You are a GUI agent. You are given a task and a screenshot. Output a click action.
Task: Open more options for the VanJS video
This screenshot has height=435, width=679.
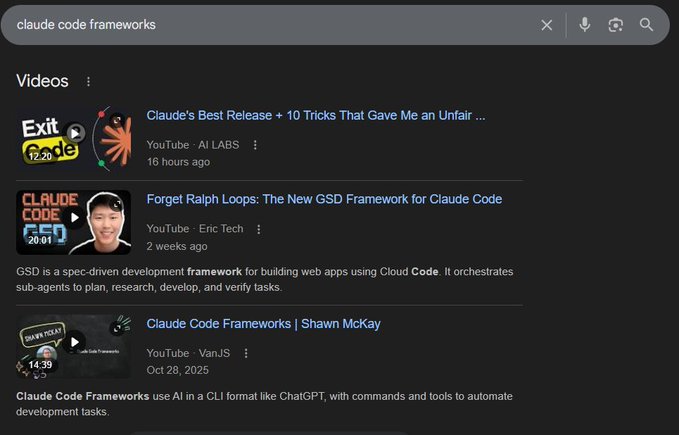tap(246, 353)
